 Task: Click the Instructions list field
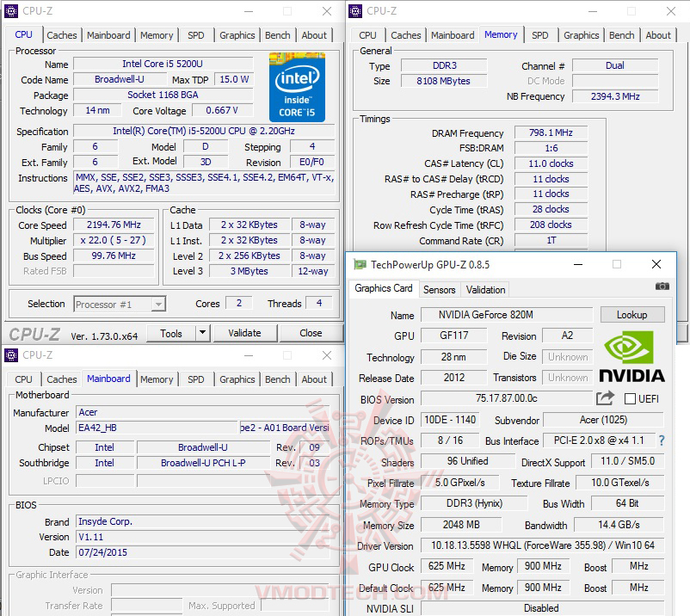tap(204, 183)
